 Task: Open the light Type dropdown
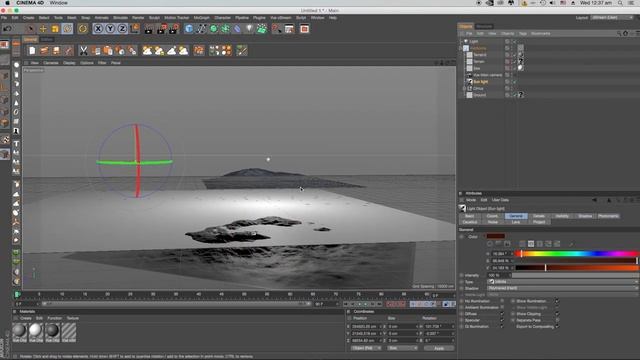[x=562, y=282]
